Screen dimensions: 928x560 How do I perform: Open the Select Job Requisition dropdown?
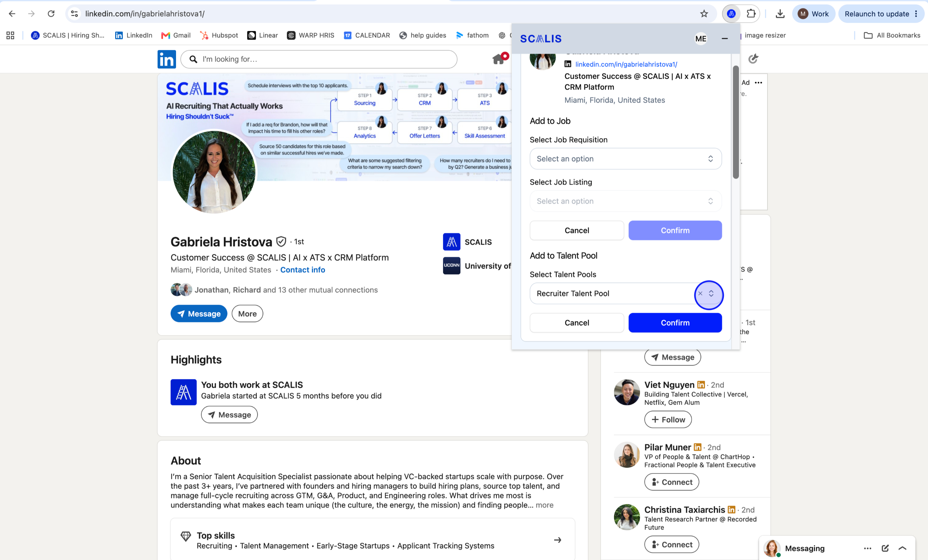coord(626,159)
